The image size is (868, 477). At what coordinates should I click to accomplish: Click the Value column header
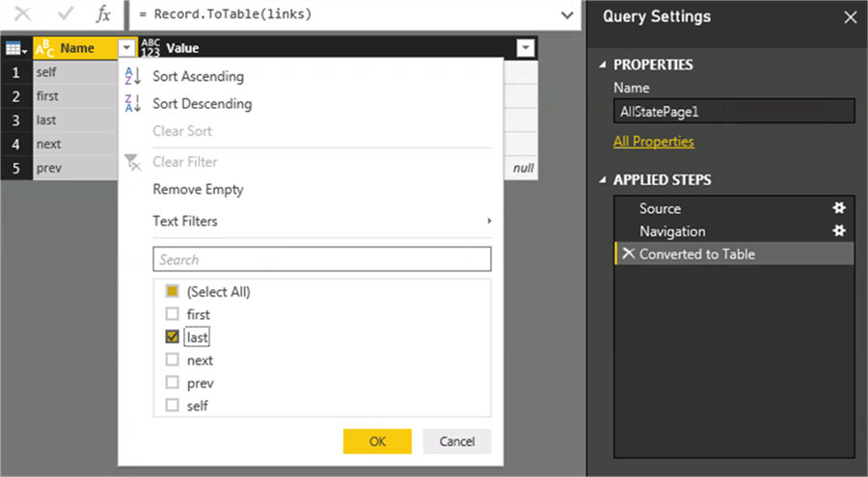[338, 48]
